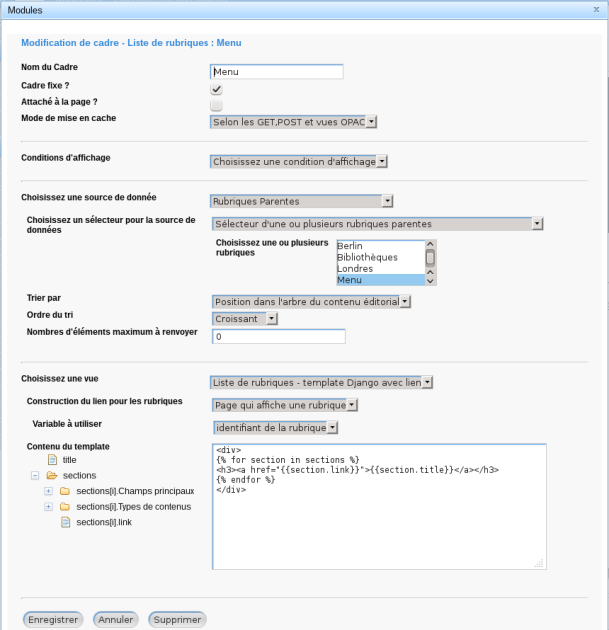Open the Variable à utiliser dropdown
This screenshot has width=609, height=630.
[x=276, y=428]
